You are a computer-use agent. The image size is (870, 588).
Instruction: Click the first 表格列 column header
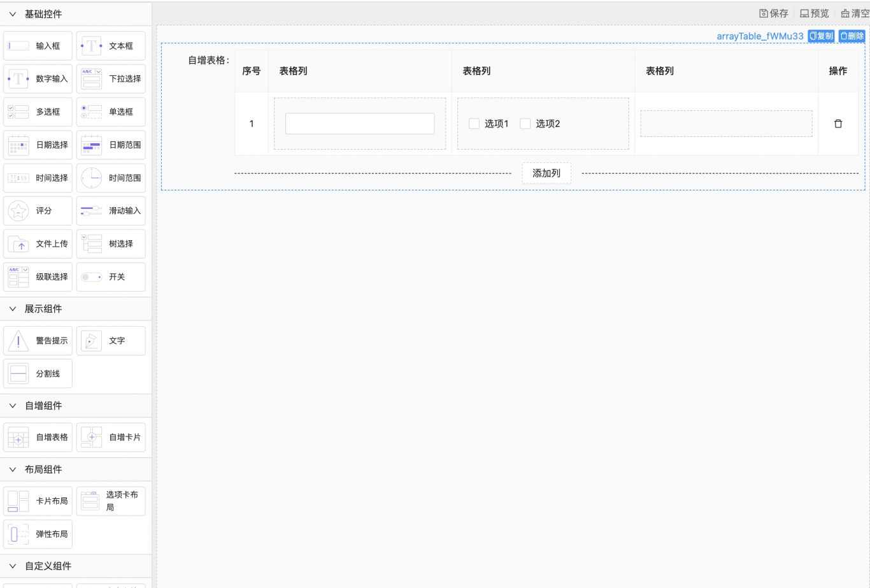click(x=360, y=71)
